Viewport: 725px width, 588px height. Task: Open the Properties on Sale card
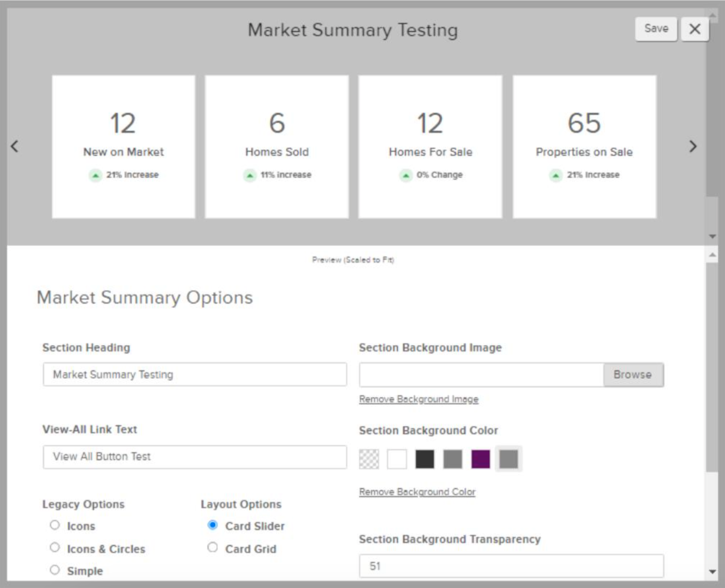pos(585,146)
